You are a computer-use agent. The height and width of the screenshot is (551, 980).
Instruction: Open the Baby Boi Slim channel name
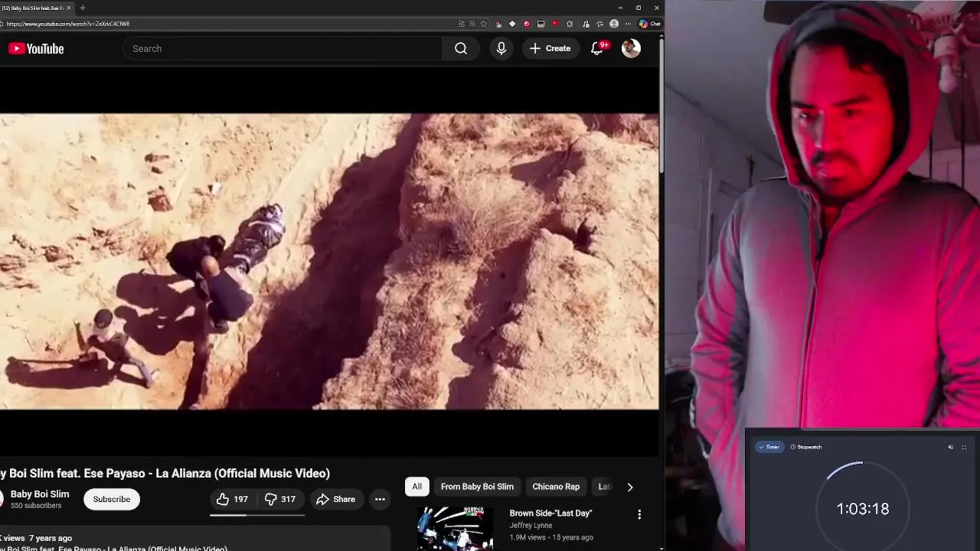(x=40, y=494)
